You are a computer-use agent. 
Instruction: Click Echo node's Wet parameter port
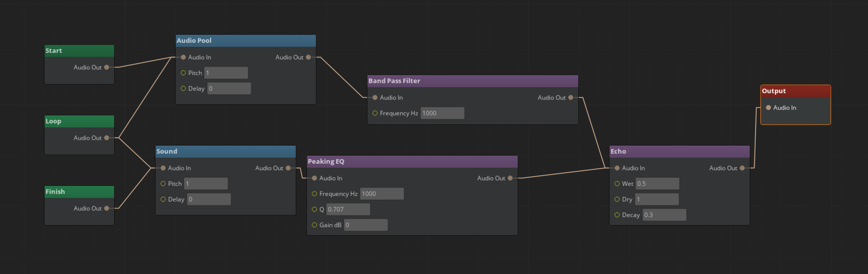[617, 183]
